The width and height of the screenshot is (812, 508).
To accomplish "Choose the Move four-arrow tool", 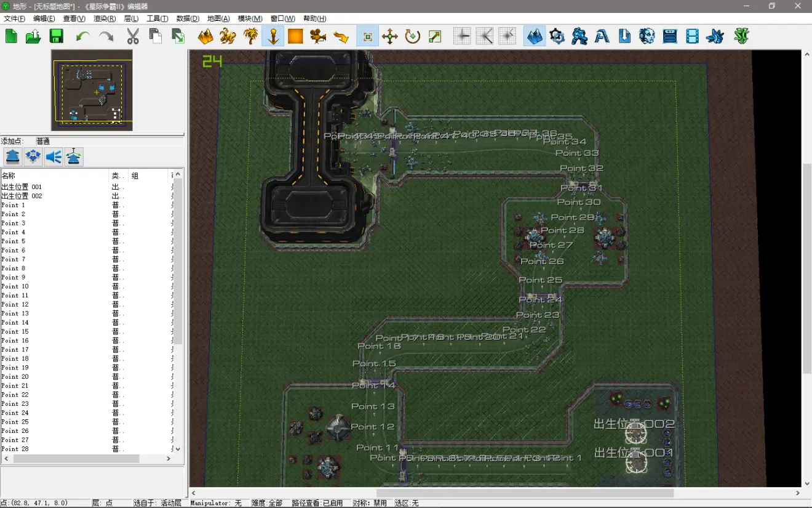I will pos(390,36).
